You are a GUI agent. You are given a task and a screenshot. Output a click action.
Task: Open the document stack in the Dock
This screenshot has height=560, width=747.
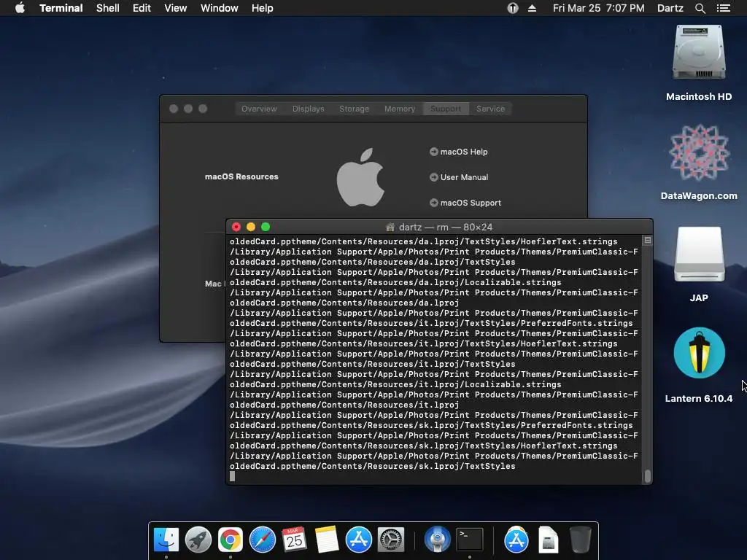click(549, 540)
